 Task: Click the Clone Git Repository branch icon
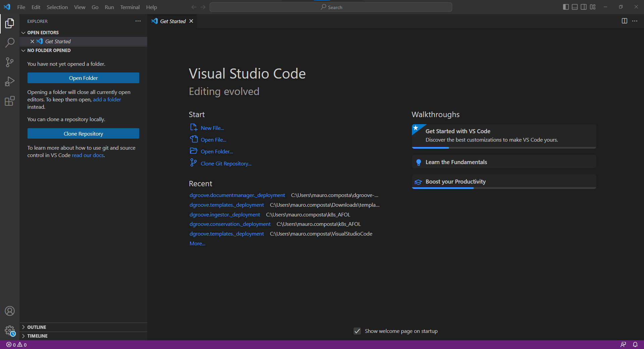point(194,163)
